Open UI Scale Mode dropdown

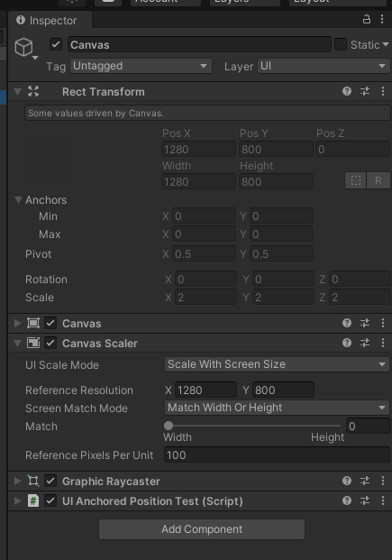(x=277, y=364)
